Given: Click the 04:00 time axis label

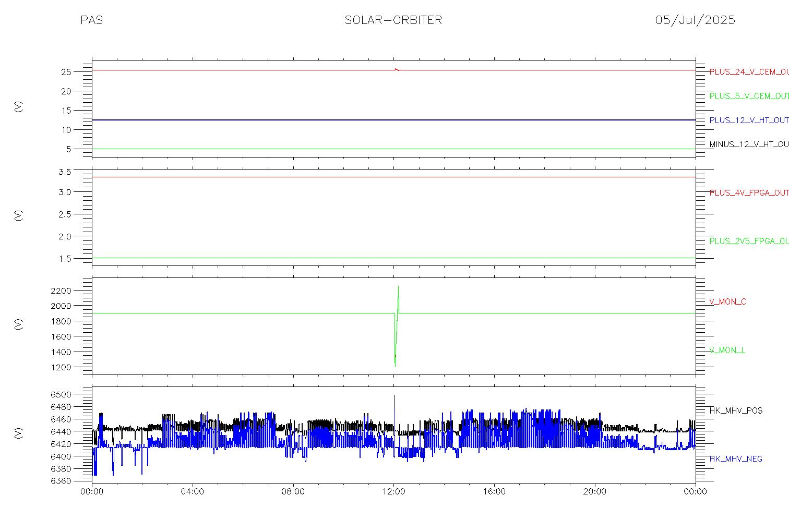Looking at the screenshot, I should (x=193, y=492).
